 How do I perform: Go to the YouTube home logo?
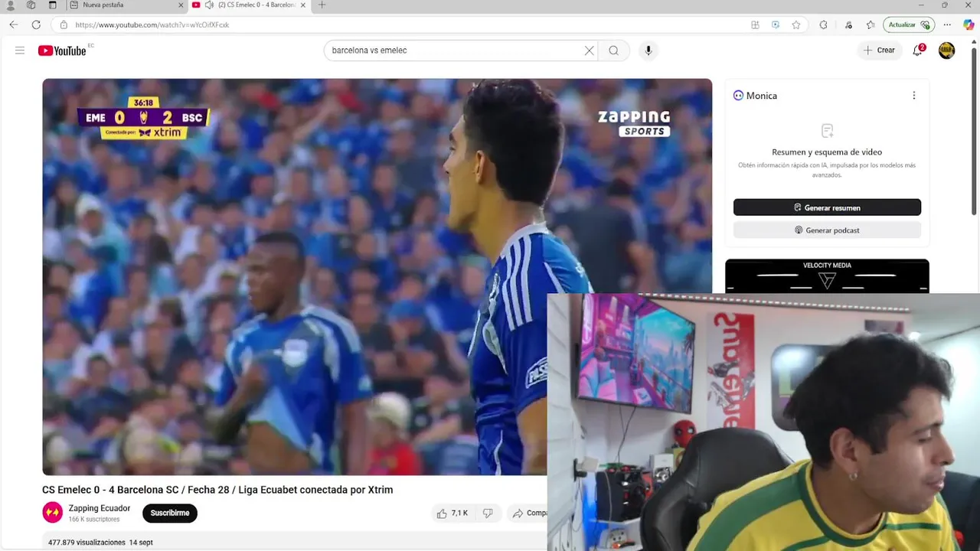(62, 51)
